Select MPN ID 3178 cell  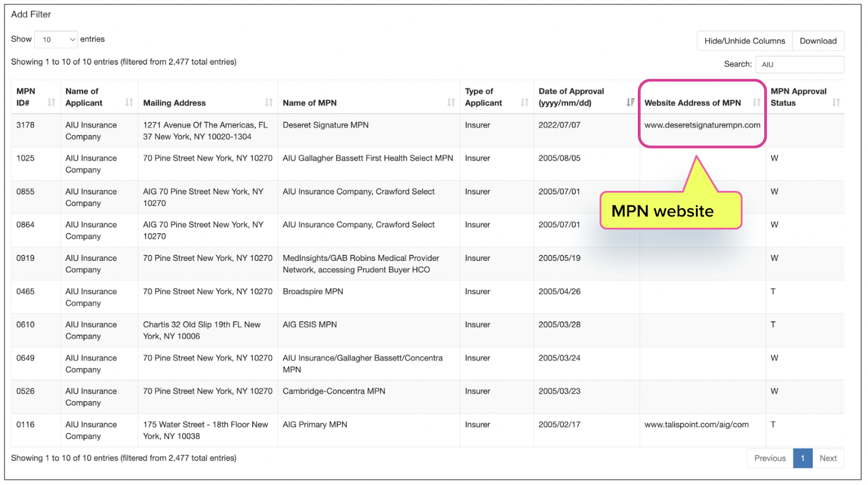tap(25, 125)
